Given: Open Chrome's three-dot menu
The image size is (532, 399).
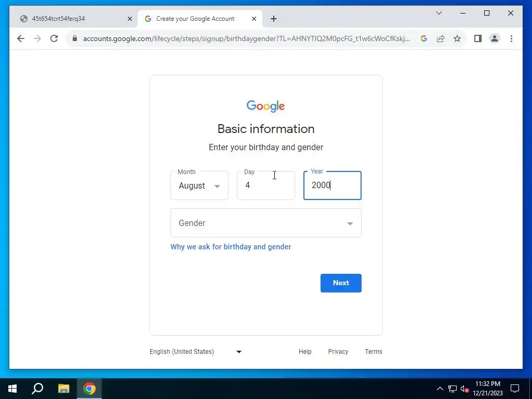Looking at the screenshot, I should tap(511, 38).
